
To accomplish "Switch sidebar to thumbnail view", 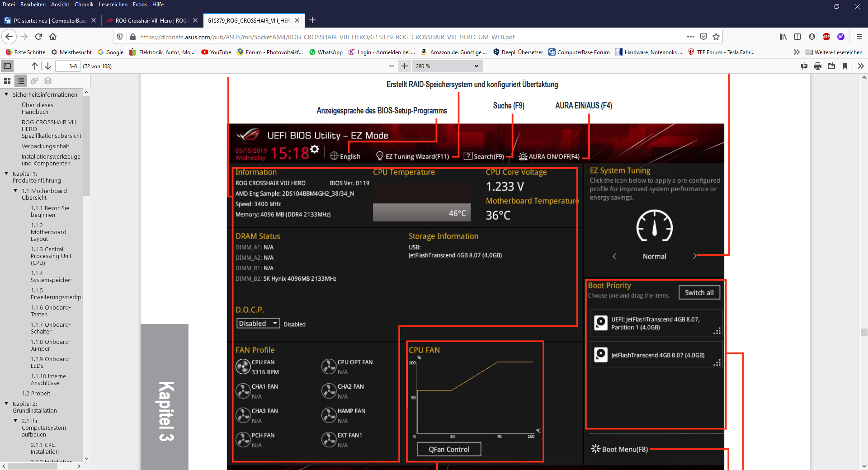I will [7, 81].
